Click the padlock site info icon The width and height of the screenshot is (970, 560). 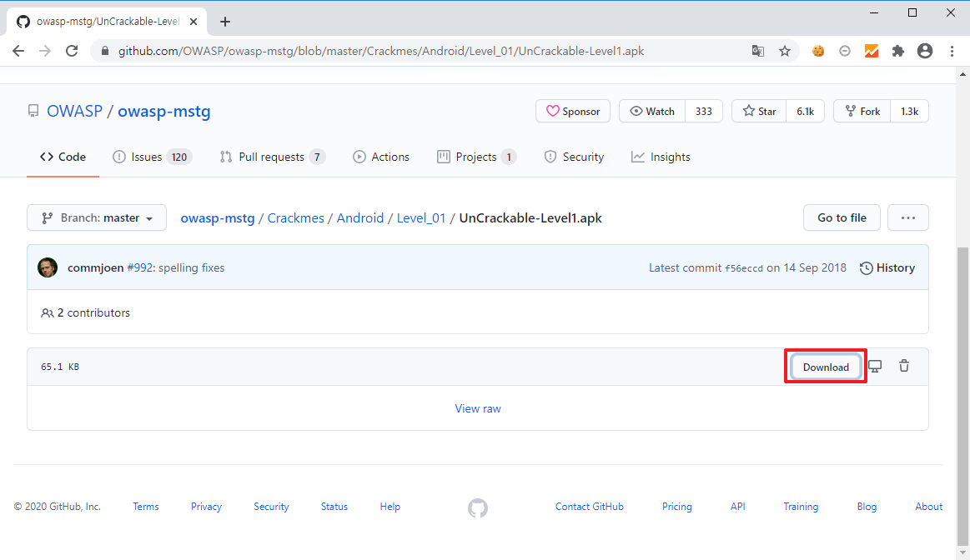104,52
